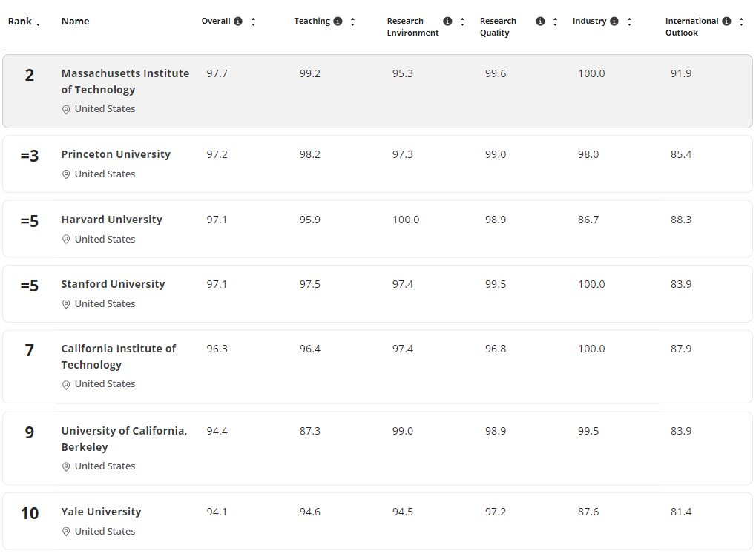The width and height of the screenshot is (756, 554).
Task: Click International Outlook info icon
Action: tap(726, 22)
